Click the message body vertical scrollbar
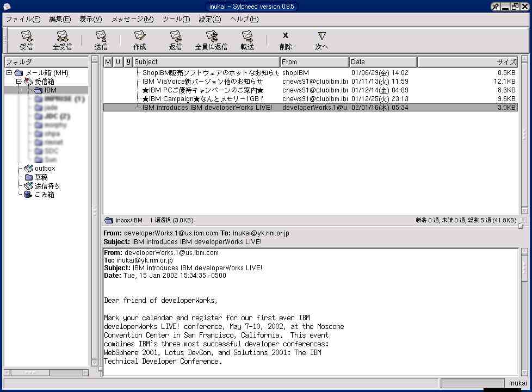 pos(524,312)
